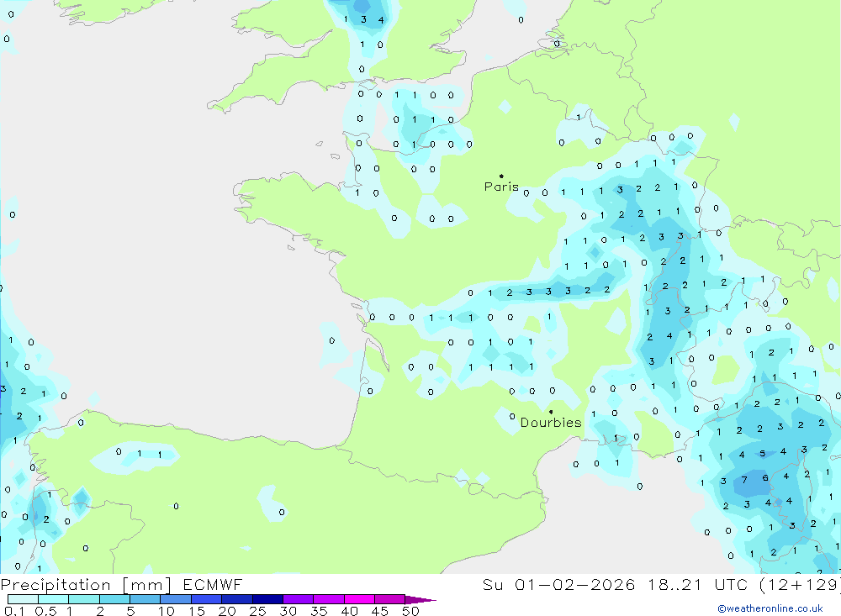Click the 30–35 mm legend color box

[299, 599]
